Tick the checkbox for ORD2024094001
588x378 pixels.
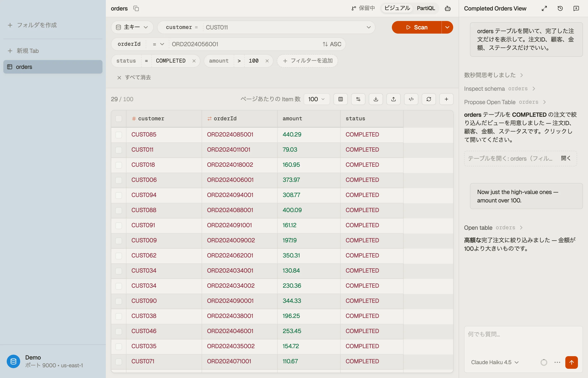point(118,195)
